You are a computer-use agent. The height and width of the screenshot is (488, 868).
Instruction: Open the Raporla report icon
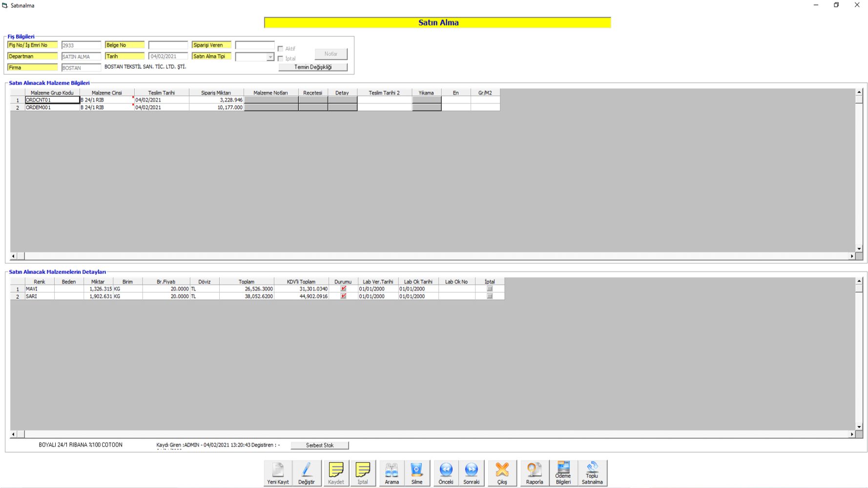coord(534,473)
